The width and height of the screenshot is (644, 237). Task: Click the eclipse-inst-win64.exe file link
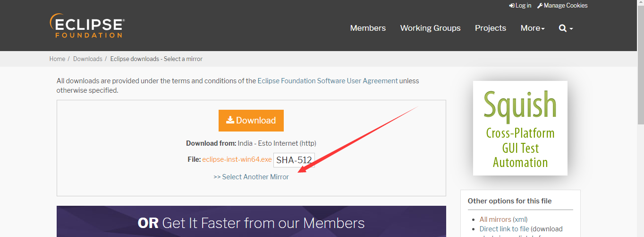click(237, 159)
